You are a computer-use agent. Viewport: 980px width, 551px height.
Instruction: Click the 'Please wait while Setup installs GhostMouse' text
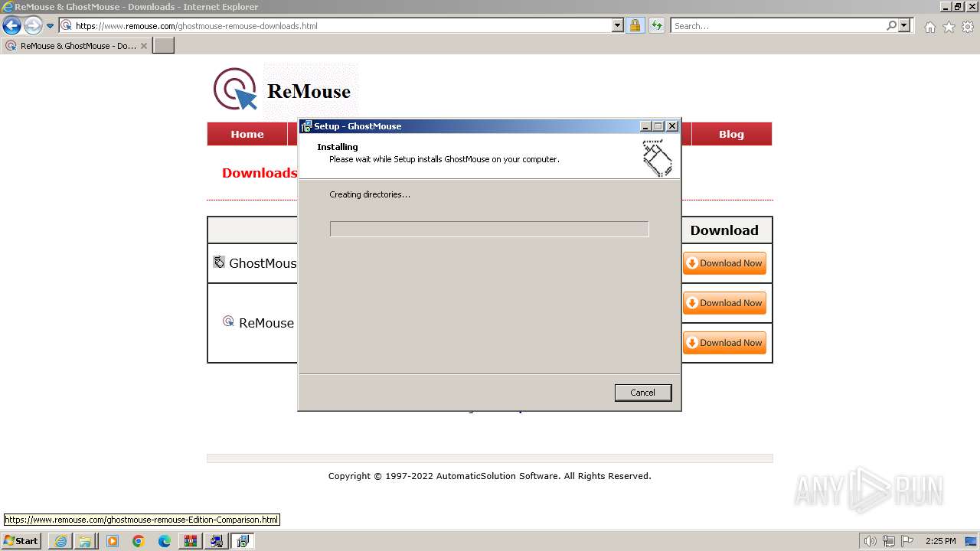pos(444,159)
